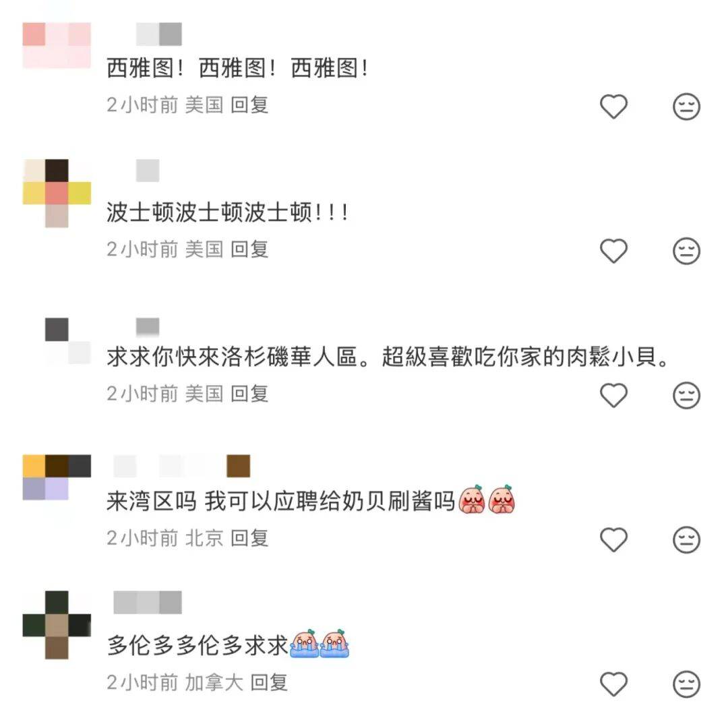Open the username above the 来湾区吗 comment
The width and height of the screenshot is (728, 716).
click(x=182, y=466)
